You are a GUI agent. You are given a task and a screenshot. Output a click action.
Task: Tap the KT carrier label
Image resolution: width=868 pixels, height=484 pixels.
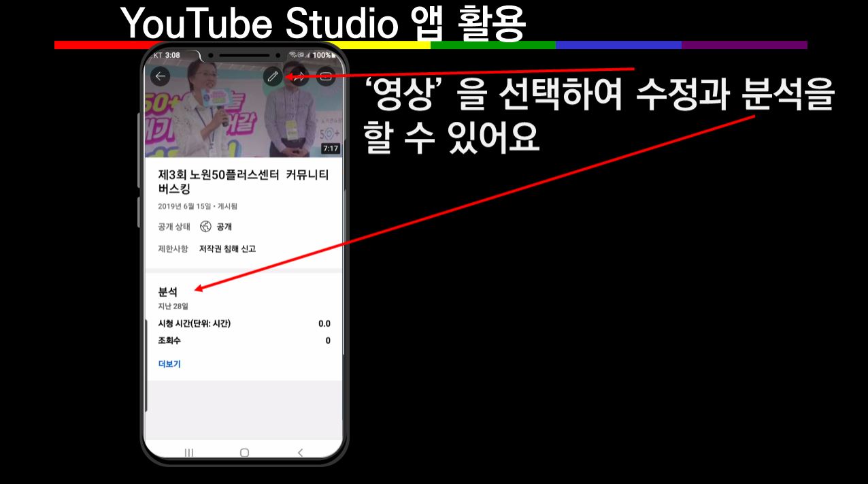158,55
